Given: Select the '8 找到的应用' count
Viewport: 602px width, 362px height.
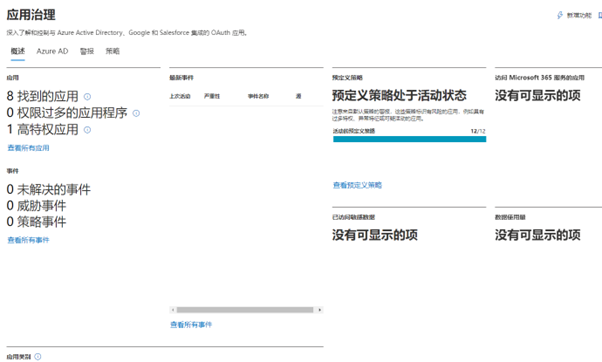Looking at the screenshot, I should pyautogui.click(x=42, y=96).
